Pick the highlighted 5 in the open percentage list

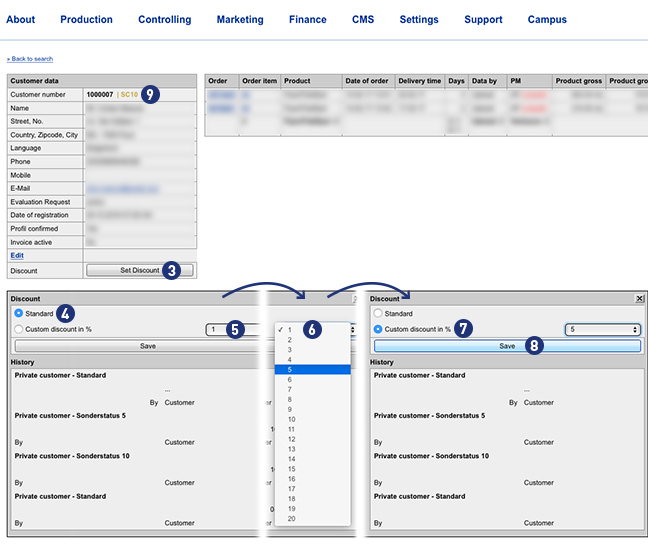click(312, 369)
